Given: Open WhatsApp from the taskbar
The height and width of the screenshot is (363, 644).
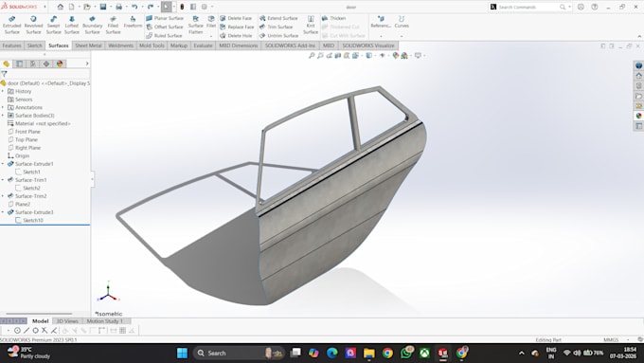Looking at the screenshot, I should pyautogui.click(x=406, y=353).
